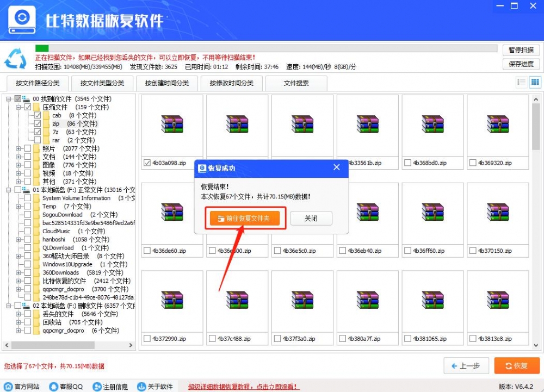Toggle the zip folder checkbox
Screen dimensions: 544x392
38,124
